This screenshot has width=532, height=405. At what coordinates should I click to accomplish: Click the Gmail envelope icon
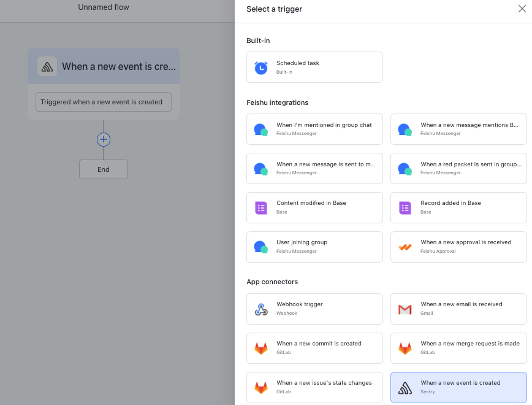[x=405, y=309]
